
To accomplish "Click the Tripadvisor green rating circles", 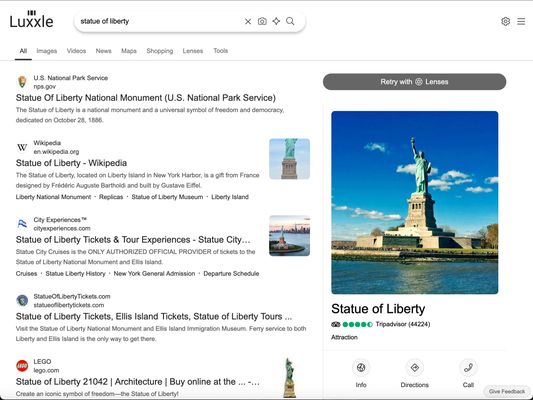I will click(x=358, y=324).
